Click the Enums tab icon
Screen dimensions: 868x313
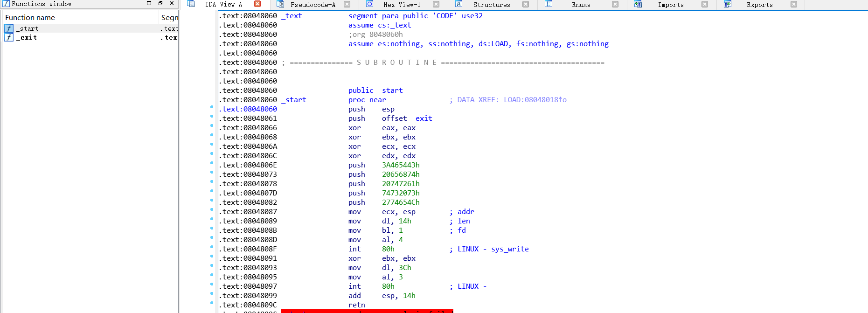tap(549, 4)
